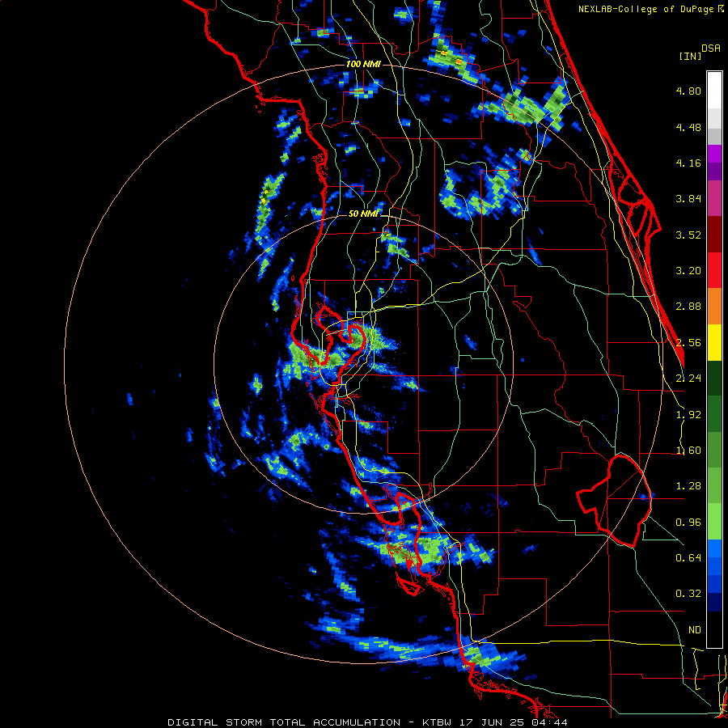This screenshot has height=728, width=728.
Task: Click the 3.52 legend value
Action: click(x=688, y=235)
